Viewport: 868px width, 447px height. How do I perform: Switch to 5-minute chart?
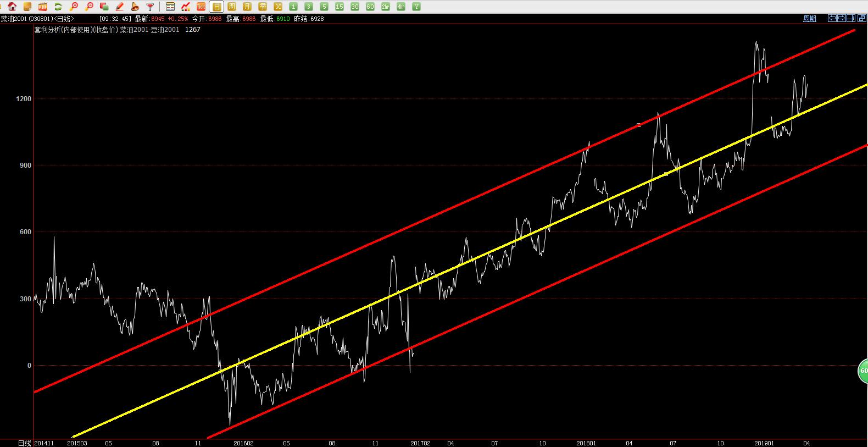[x=324, y=7]
